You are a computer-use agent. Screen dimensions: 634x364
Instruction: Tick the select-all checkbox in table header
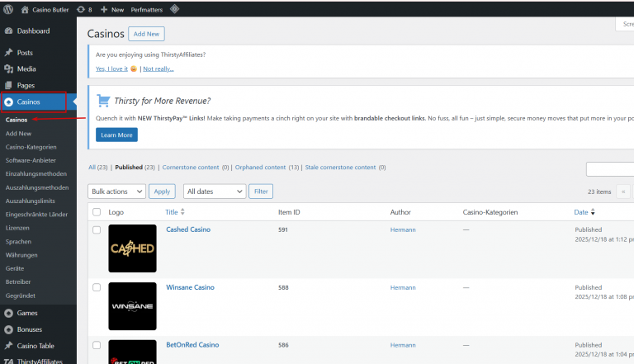coord(97,212)
